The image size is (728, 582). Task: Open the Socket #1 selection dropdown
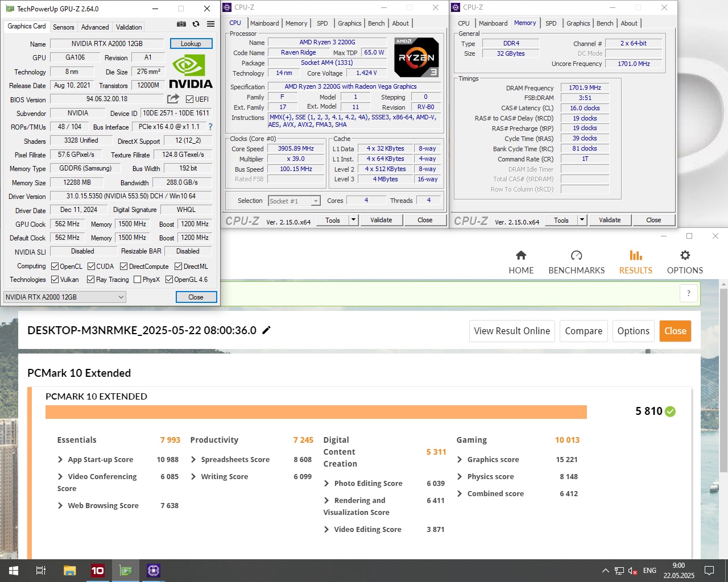[295, 201]
